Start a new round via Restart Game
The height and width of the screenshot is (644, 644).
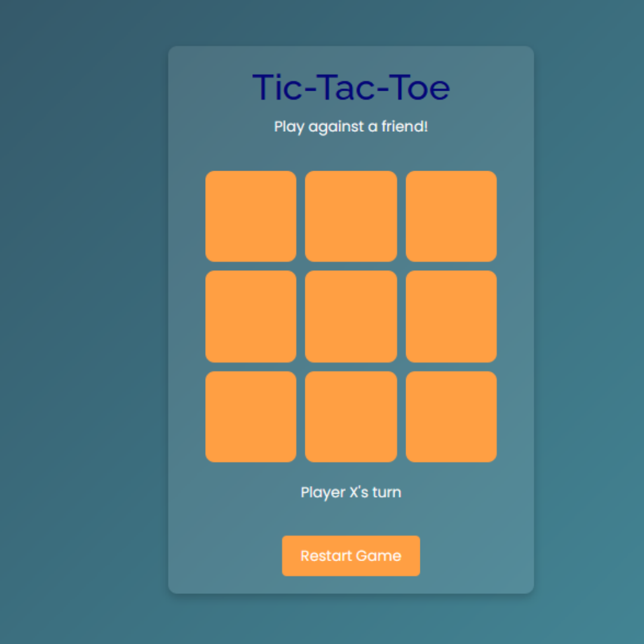point(351,556)
